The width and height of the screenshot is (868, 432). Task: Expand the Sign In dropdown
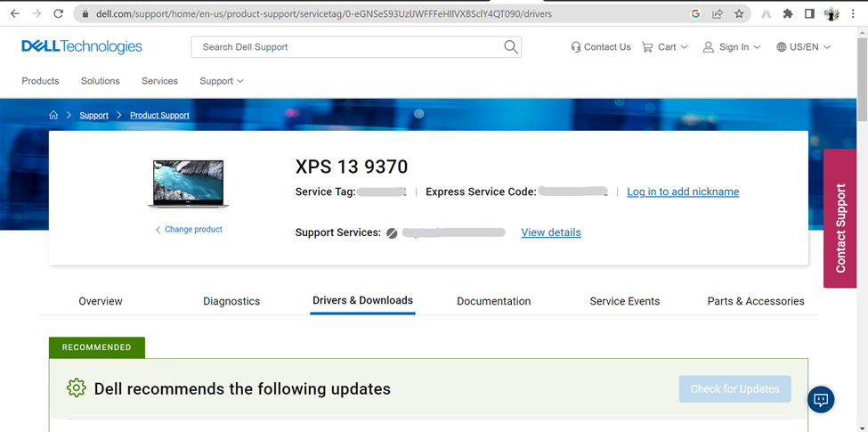731,47
